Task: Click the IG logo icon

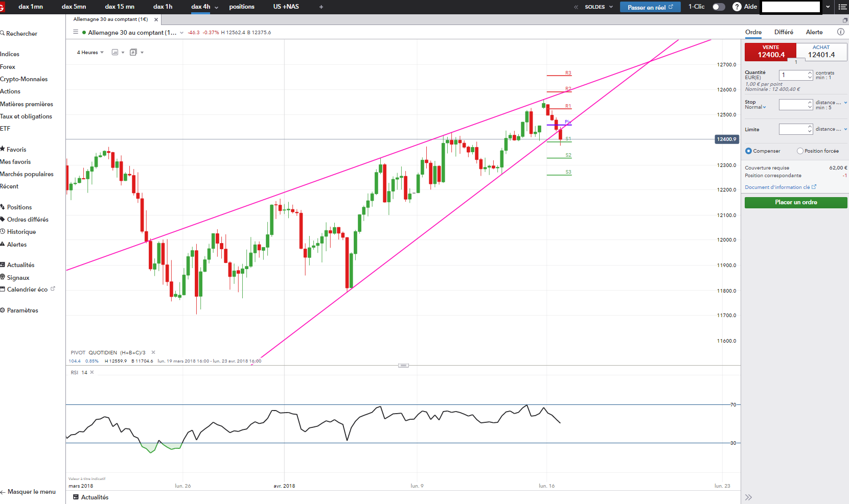Action: [2, 7]
